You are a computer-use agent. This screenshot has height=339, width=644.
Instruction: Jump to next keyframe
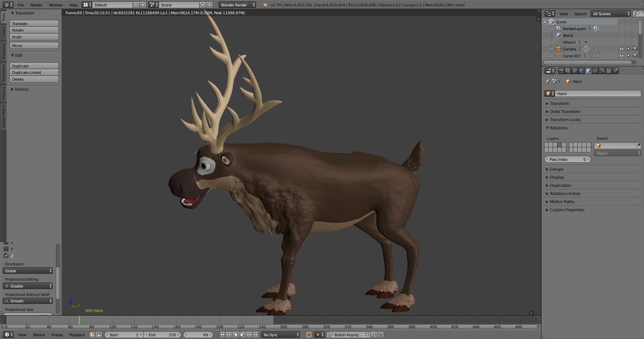[249, 335]
